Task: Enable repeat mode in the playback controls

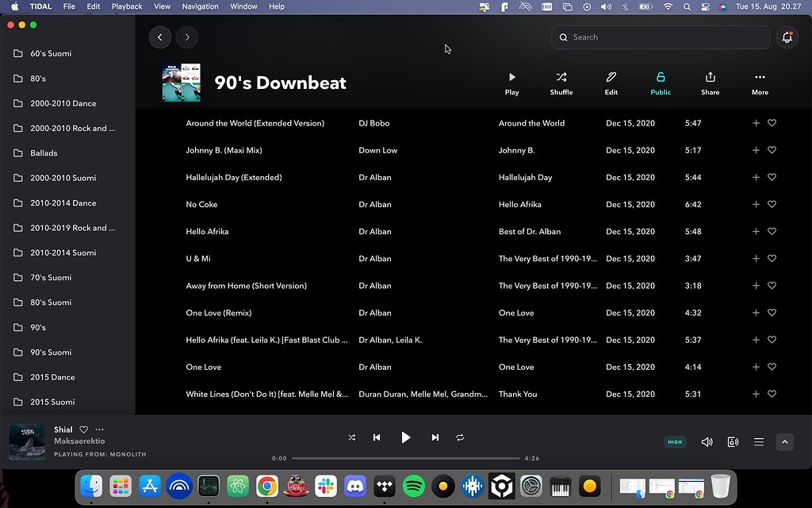Action: tap(460, 437)
